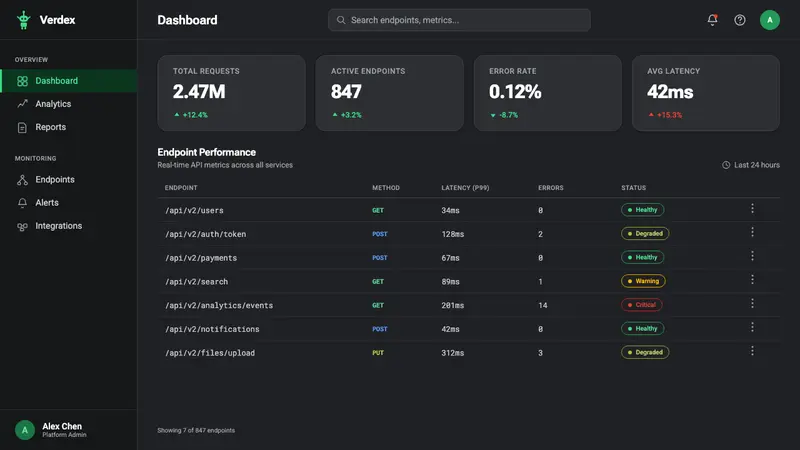Select endpoint text /api/v2/files/upload

(x=210, y=353)
